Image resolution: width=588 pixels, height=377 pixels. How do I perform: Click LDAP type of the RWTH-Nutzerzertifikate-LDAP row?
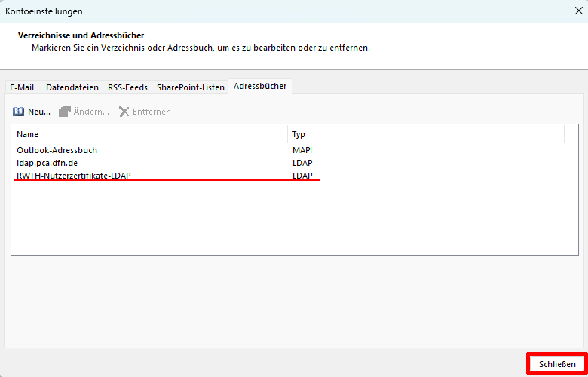302,175
